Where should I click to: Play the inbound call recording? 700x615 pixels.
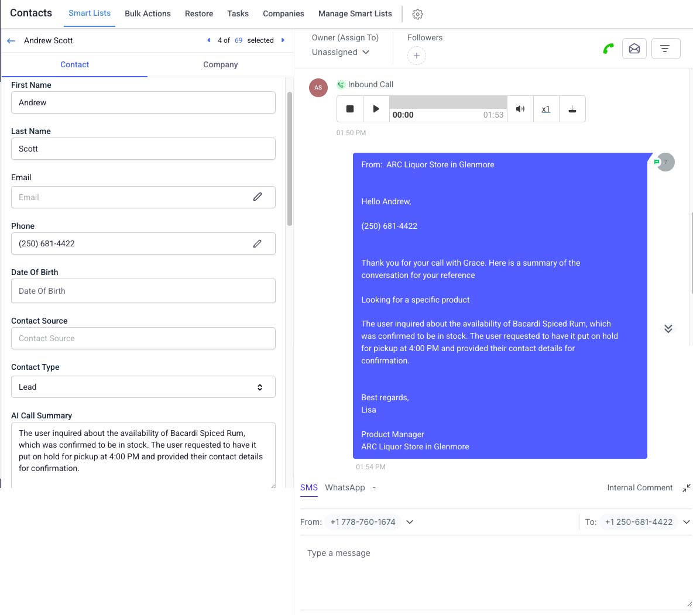(376, 109)
